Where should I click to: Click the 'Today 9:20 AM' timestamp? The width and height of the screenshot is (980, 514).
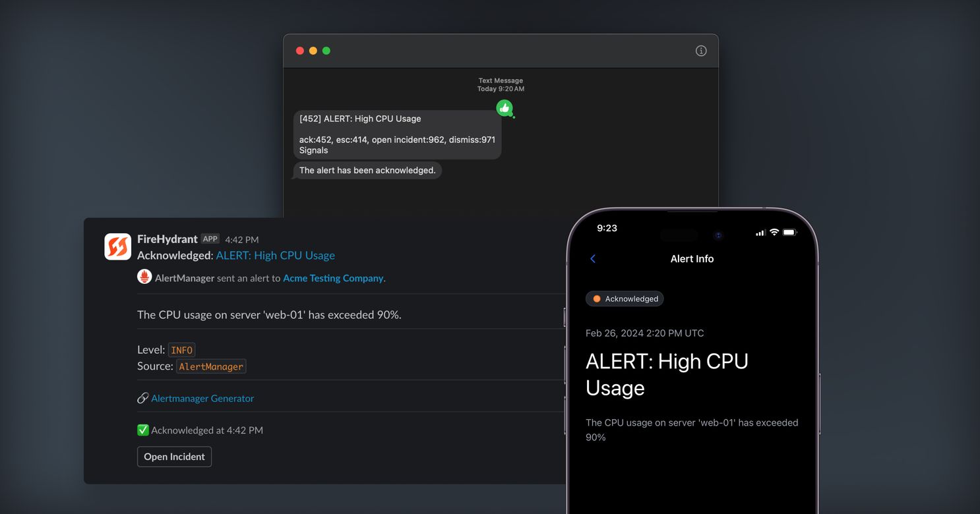tap(501, 89)
